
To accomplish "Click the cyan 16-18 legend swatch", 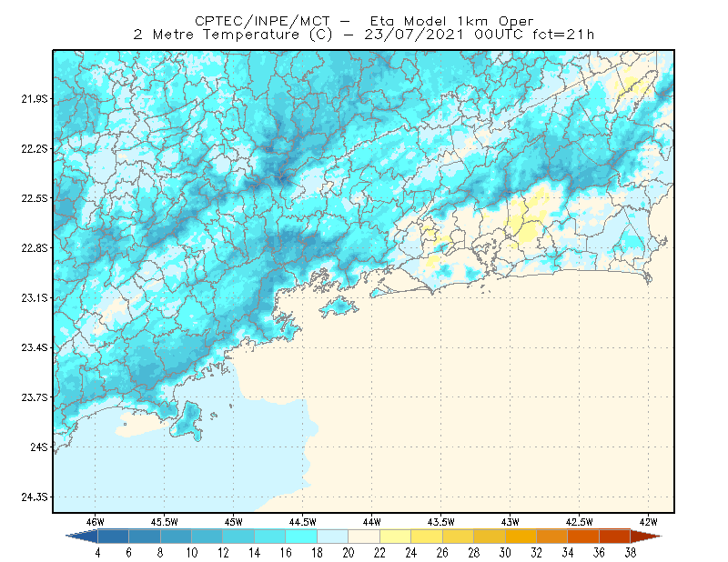I will [301, 537].
